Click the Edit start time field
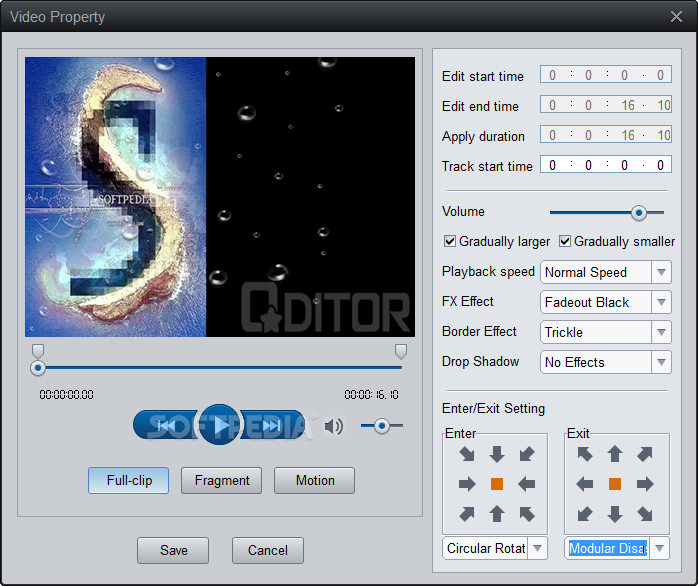The height and width of the screenshot is (586, 698). (x=605, y=75)
